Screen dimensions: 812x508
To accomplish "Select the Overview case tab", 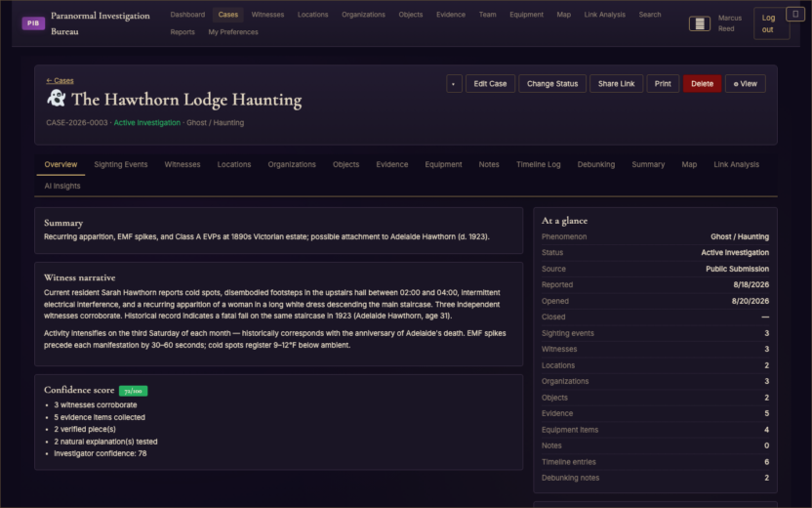I will point(61,164).
